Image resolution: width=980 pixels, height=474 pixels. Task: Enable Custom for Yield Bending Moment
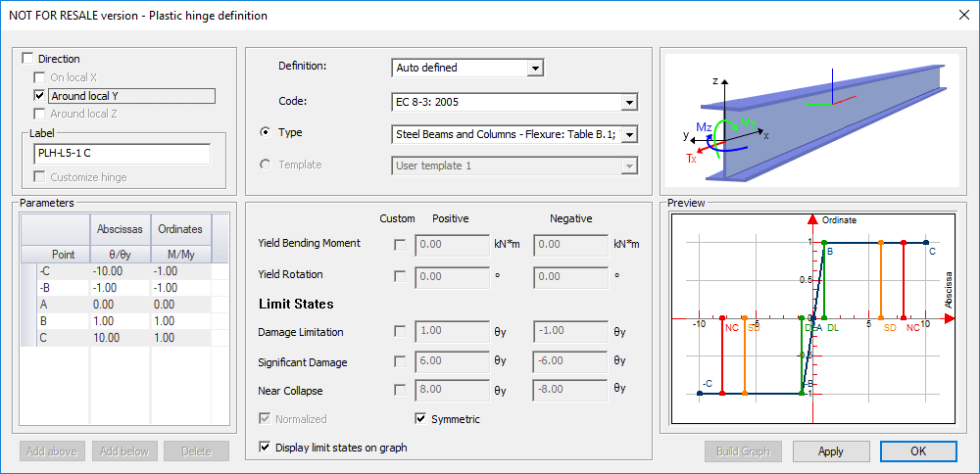coord(399,245)
